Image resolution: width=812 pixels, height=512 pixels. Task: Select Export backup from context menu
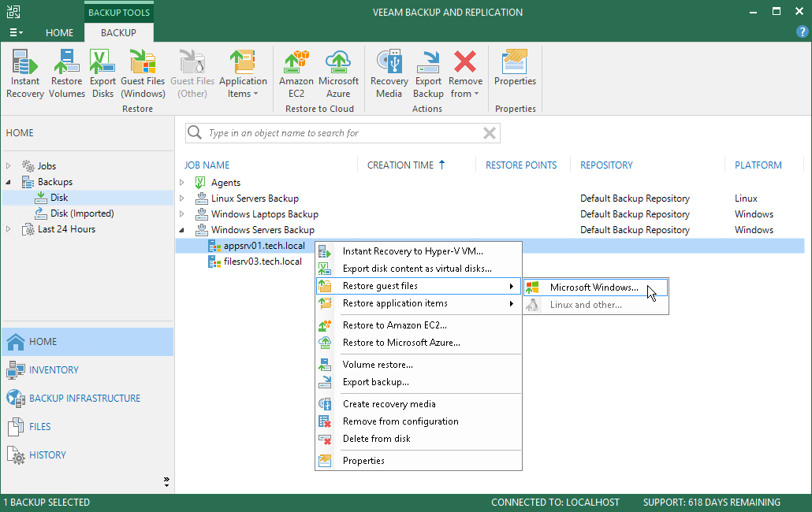coord(419,382)
